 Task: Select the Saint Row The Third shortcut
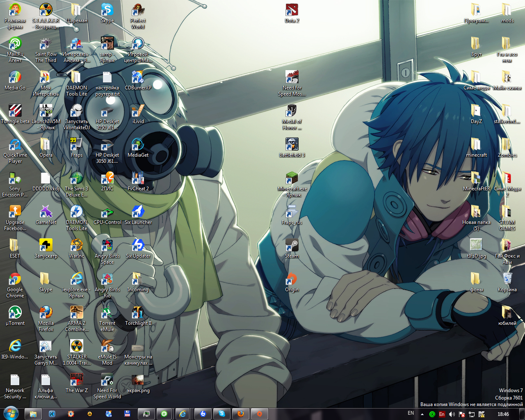click(46, 49)
